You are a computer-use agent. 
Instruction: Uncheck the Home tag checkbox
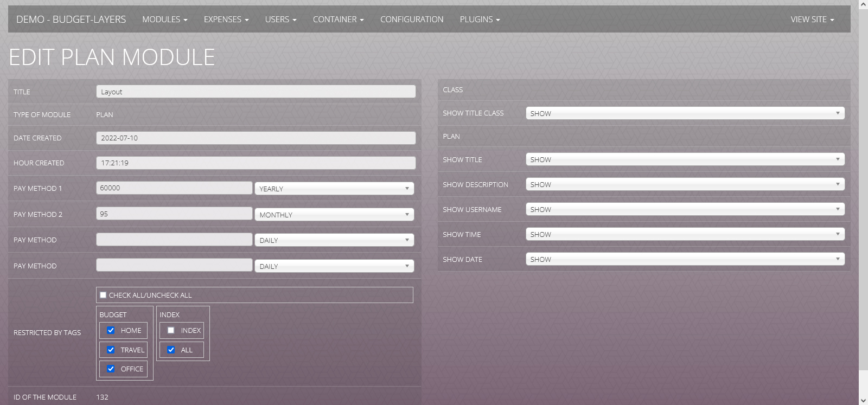111,330
